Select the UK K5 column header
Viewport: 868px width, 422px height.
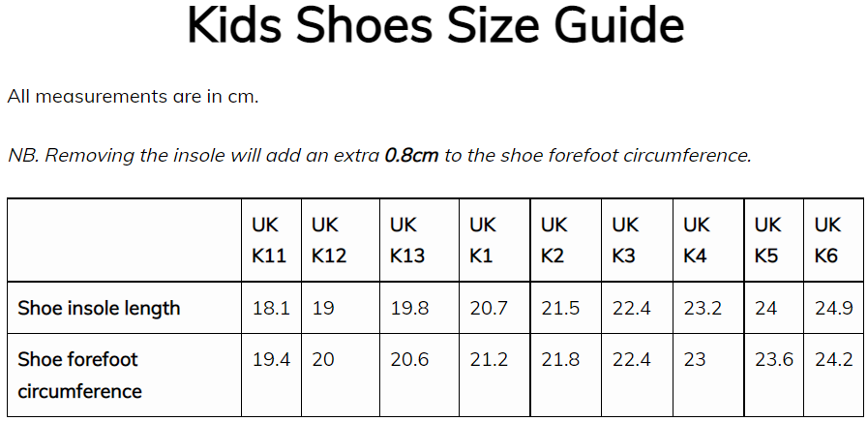tap(767, 240)
